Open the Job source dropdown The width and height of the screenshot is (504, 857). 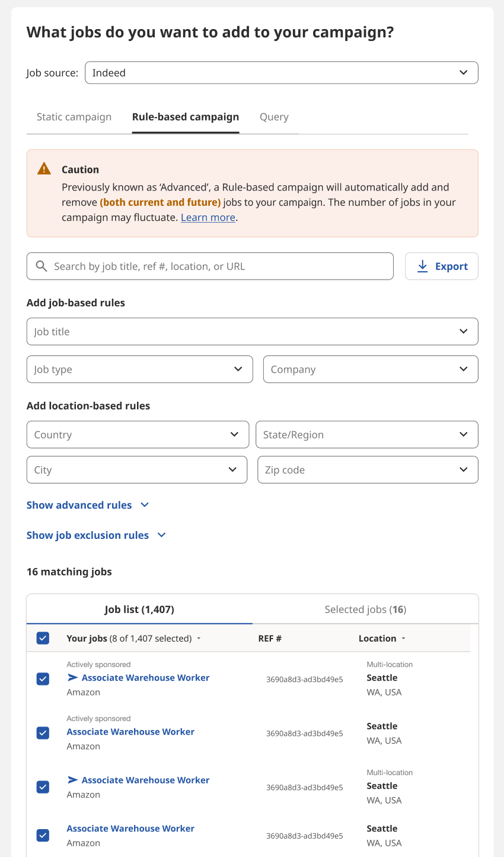point(282,73)
